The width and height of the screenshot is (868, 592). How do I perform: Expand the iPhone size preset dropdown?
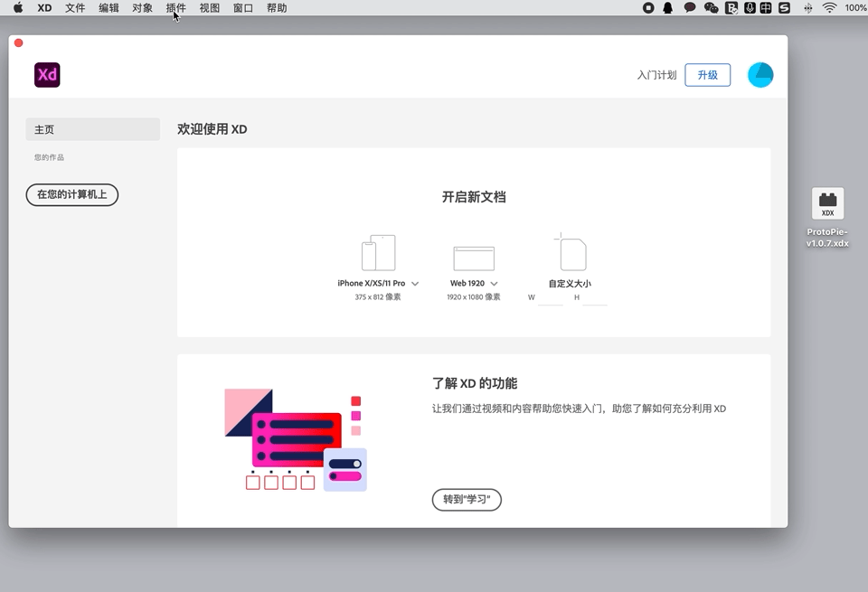pyautogui.click(x=415, y=283)
